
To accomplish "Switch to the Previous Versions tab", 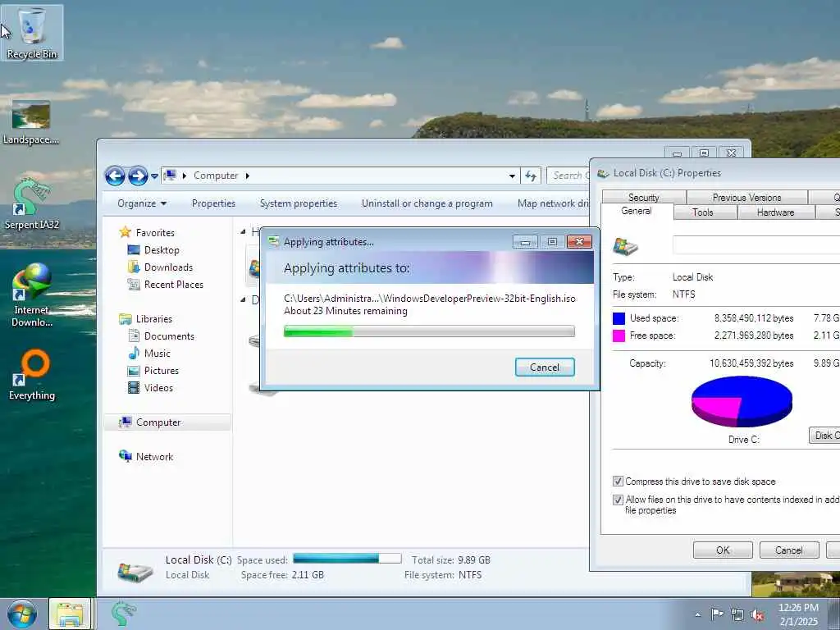I will point(746,197).
